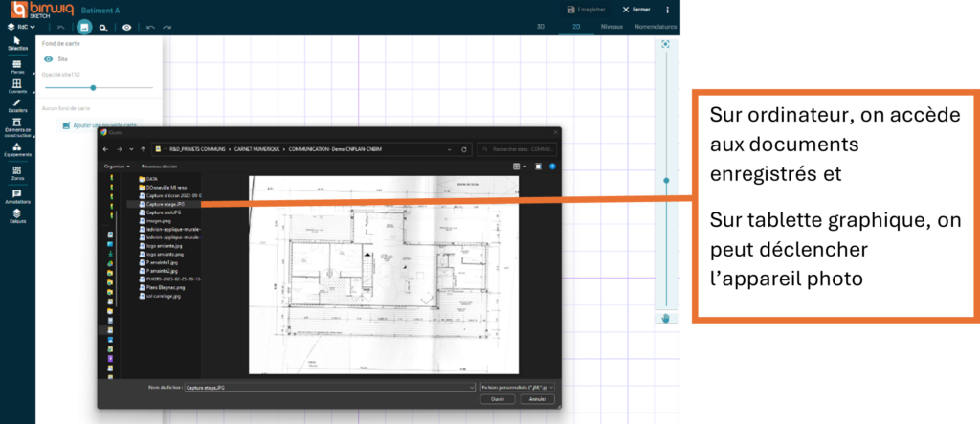
Task: Click the recenter view icon above zoom slider
Action: (x=666, y=44)
